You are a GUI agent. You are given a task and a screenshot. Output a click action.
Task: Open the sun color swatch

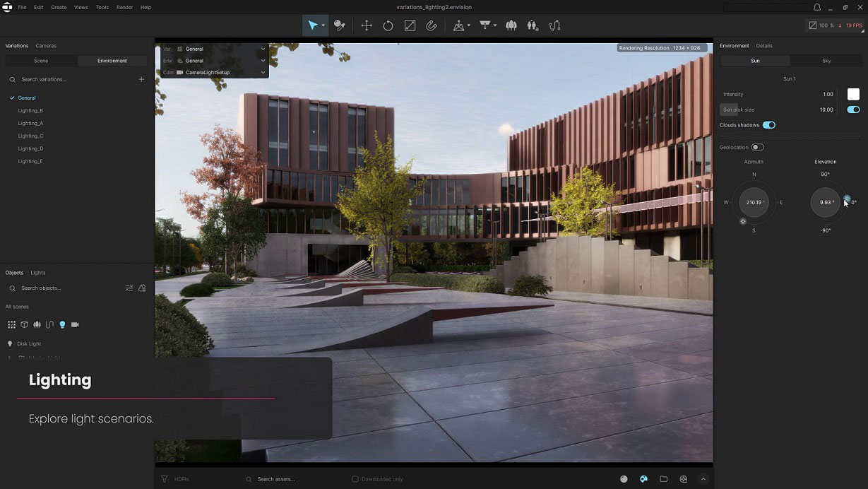(853, 94)
